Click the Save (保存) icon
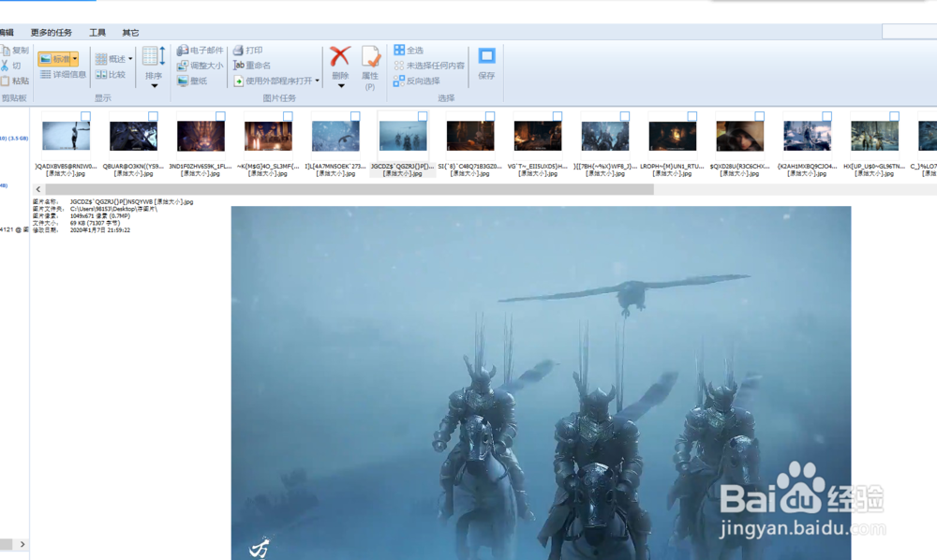Image resolution: width=937 pixels, height=560 pixels. tap(486, 56)
